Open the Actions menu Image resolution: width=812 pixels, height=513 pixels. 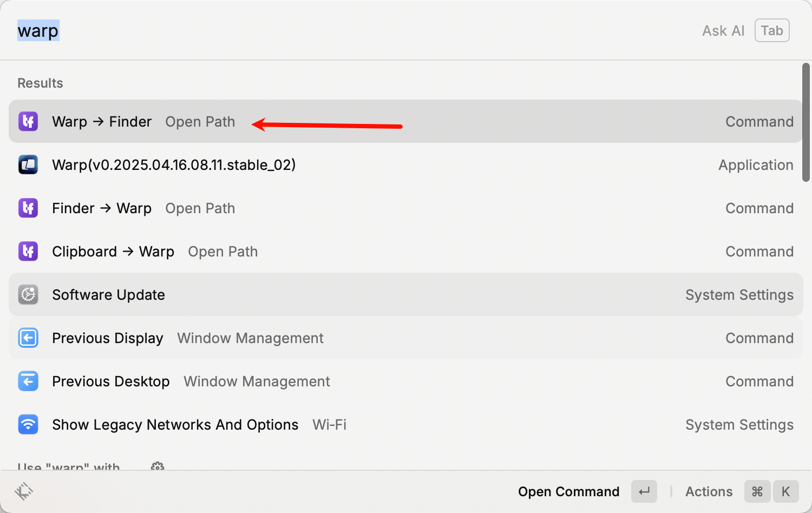[709, 491]
